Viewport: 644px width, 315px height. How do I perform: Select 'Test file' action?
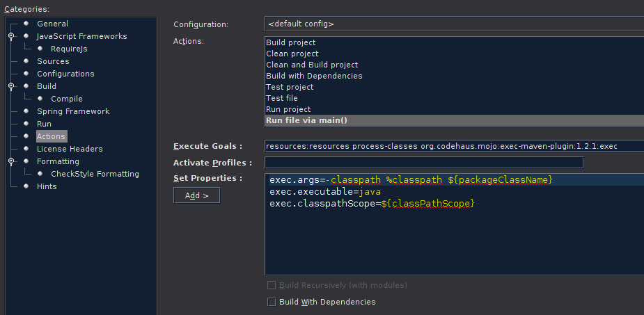click(454, 98)
